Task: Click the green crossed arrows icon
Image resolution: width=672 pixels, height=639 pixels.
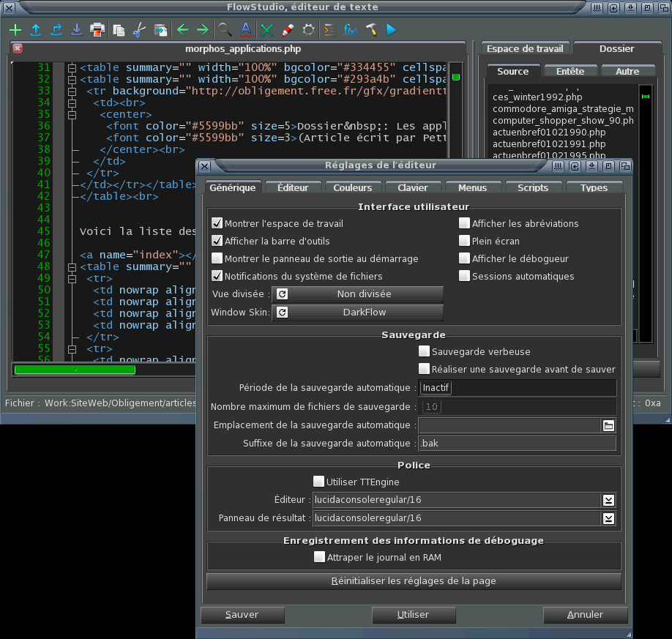Action: click(x=267, y=30)
